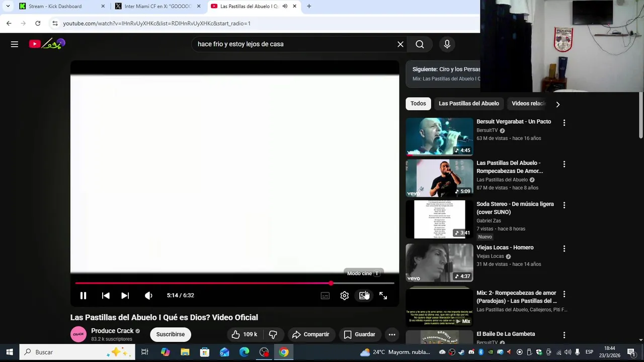Open Google Chrome on the taskbar
The height and width of the screenshot is (362, 644).
tap(284, 352)
